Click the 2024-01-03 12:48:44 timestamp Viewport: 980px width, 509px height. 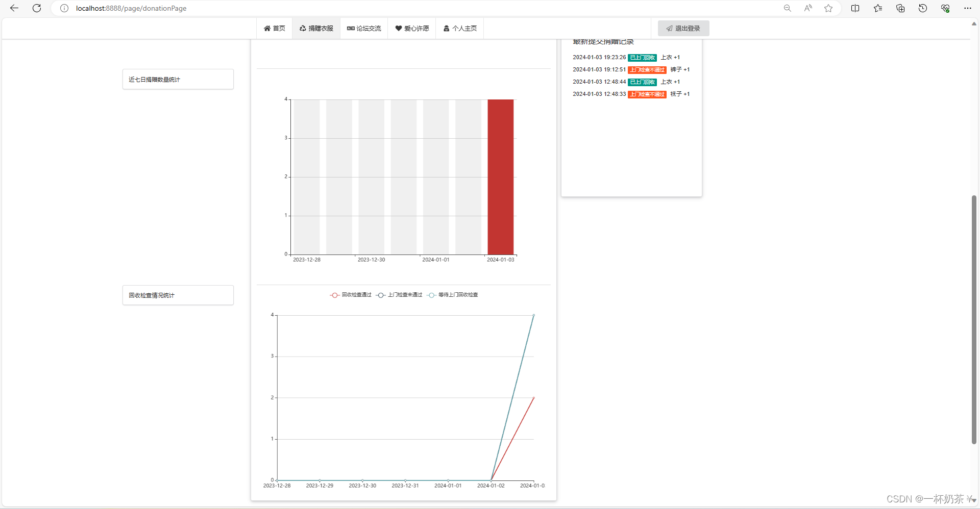[599, 82]
